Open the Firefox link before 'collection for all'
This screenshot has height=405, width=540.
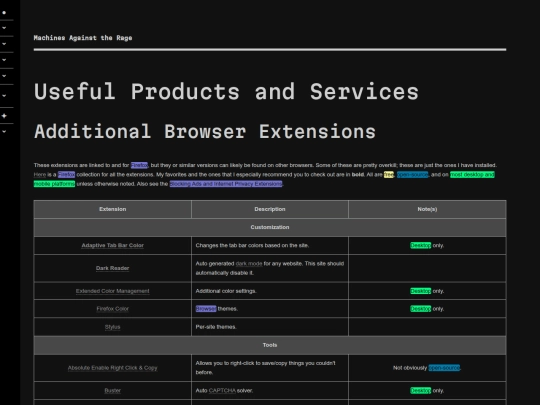[x=66, y=175]
